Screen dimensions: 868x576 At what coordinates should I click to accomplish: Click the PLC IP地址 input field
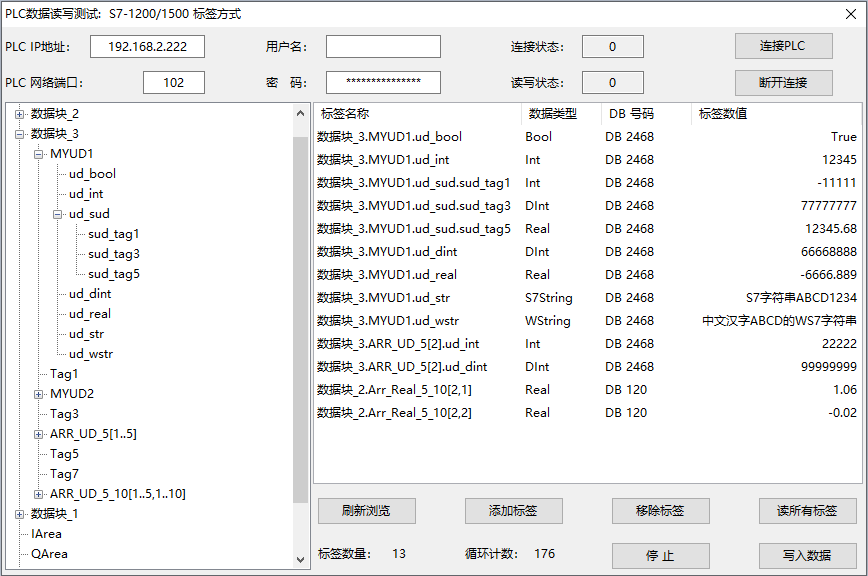coord(147,47)
